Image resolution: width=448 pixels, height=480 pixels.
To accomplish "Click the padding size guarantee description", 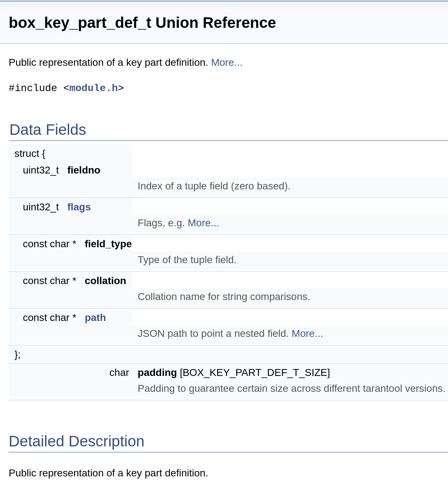I will 291,389.
